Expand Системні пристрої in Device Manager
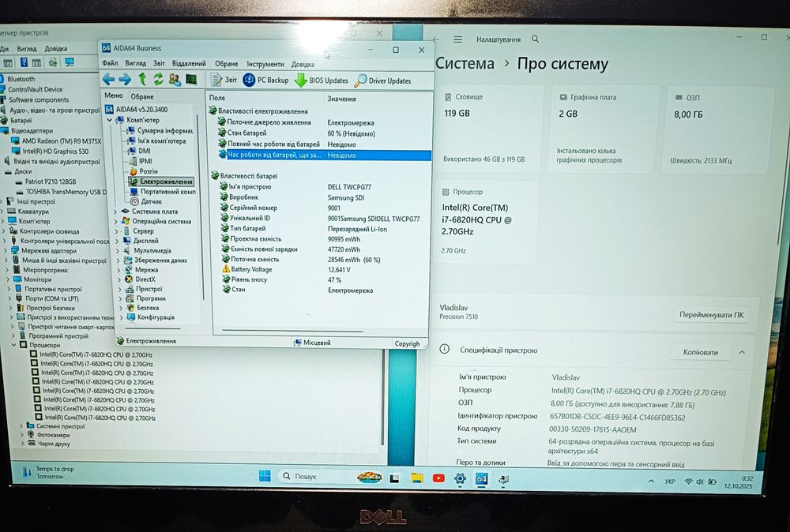Viewport: 790px width, 532px height. click(x=21, y=426)
